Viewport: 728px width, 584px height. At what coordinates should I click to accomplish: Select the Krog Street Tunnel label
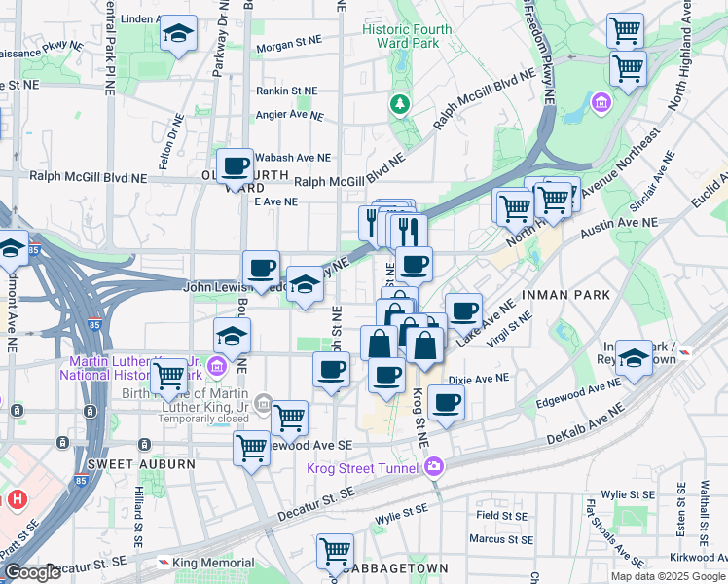click(363, 468)
